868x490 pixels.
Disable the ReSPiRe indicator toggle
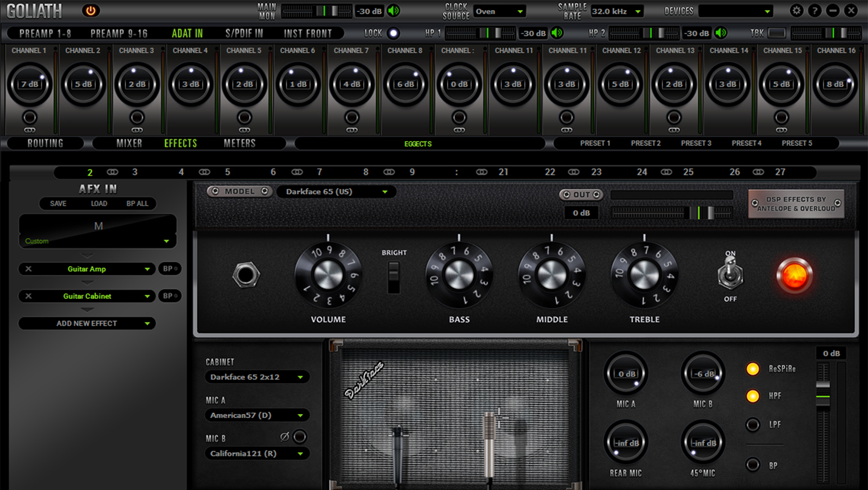[x=752, y=369]
